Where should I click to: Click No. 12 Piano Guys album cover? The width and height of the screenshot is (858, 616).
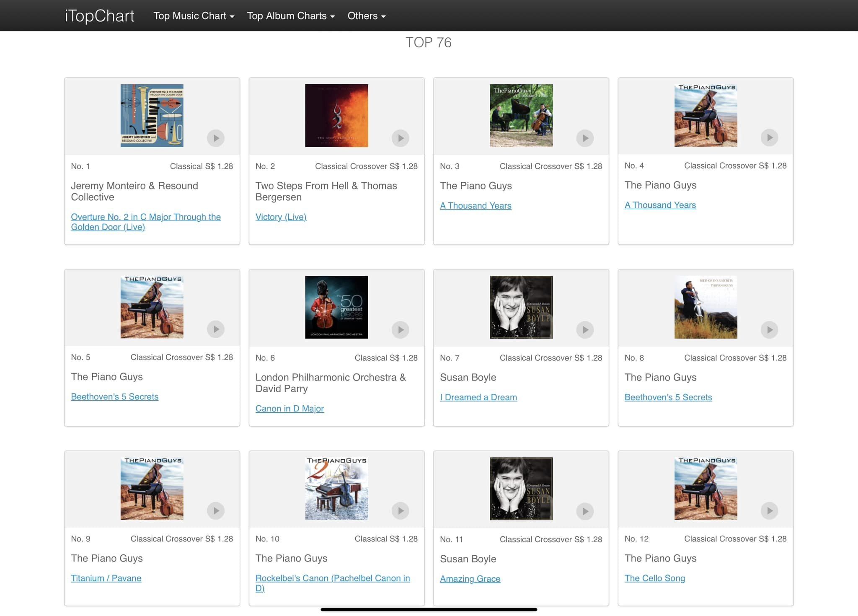point(706,488)
